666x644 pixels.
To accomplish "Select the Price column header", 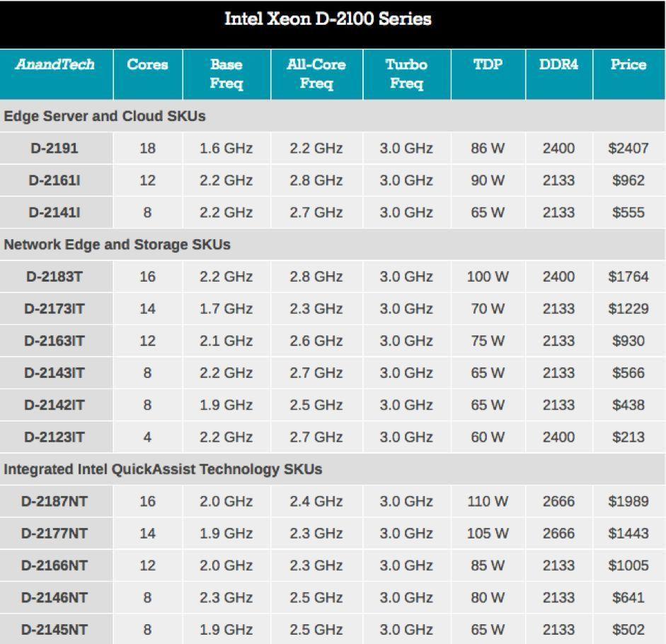I will pyautogui.click(x=628, y=65).
